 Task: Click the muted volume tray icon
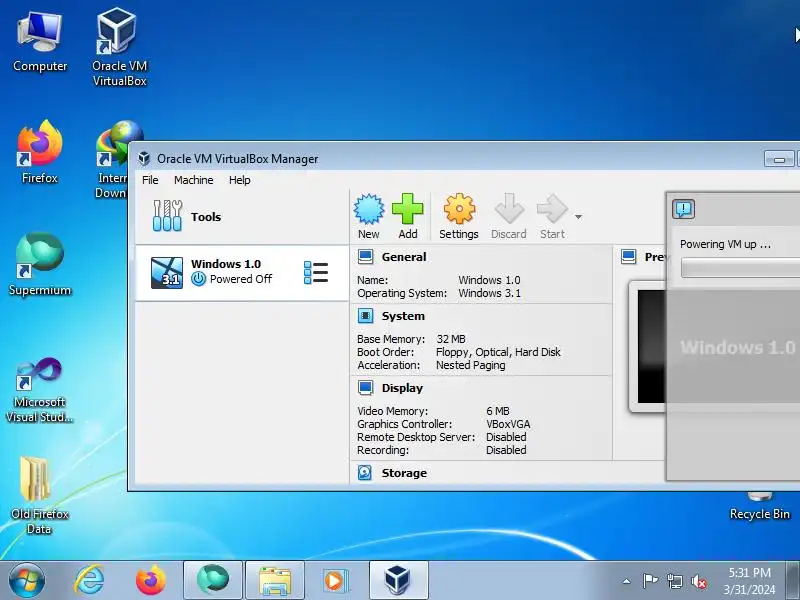click(x=699, y=581)
